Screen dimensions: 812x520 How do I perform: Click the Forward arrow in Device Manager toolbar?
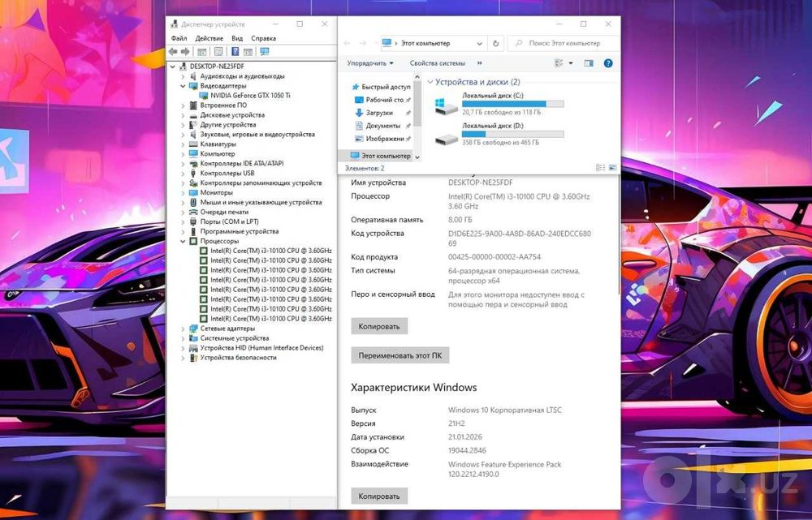coord(185,52)
